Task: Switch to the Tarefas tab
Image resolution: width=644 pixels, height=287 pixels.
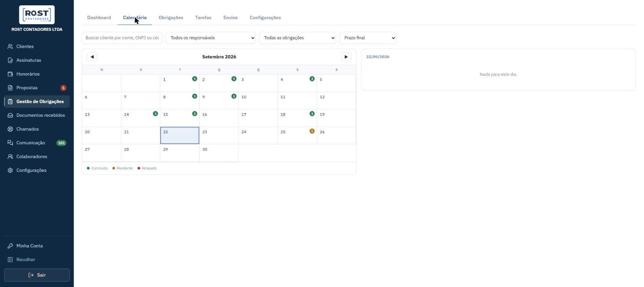Action: coord(203,18)
